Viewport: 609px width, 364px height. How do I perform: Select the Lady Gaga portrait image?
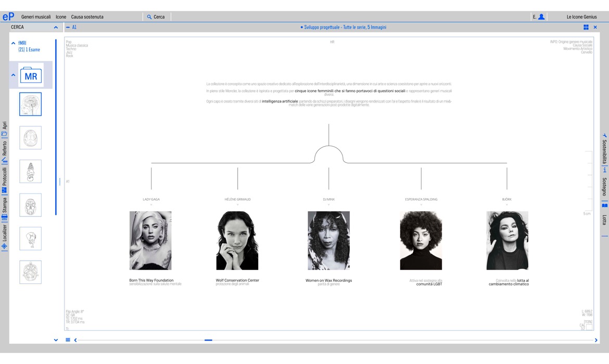(150, 240)
